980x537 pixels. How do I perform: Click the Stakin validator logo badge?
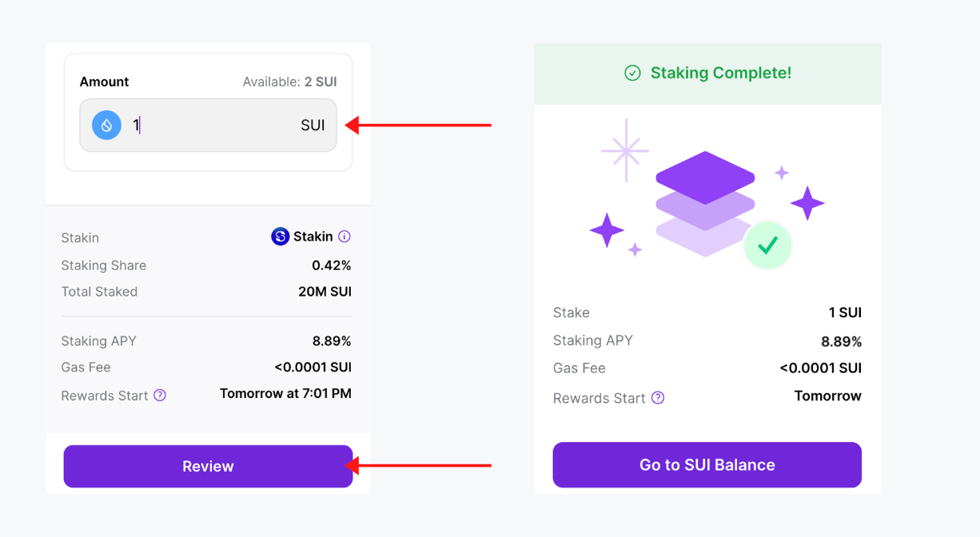tap(279, 236)
